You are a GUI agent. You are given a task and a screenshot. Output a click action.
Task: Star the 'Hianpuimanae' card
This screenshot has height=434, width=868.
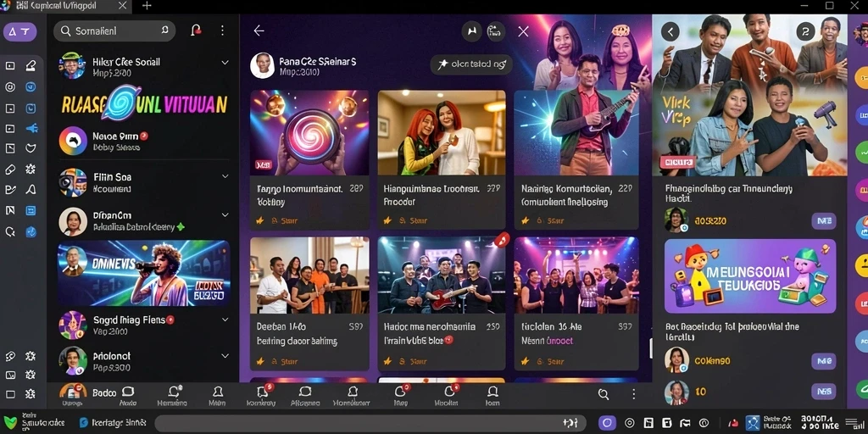pyautogui.click(x=387, y=221)
